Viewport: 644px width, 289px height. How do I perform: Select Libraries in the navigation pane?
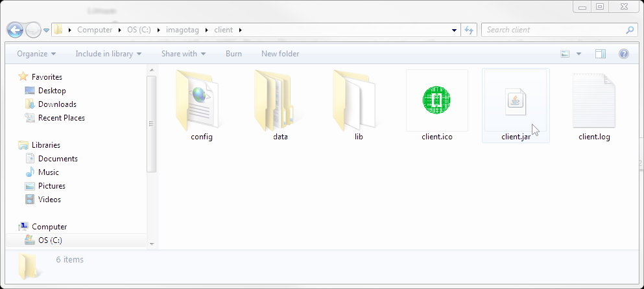pyautogui.click(x=46, y=145)
